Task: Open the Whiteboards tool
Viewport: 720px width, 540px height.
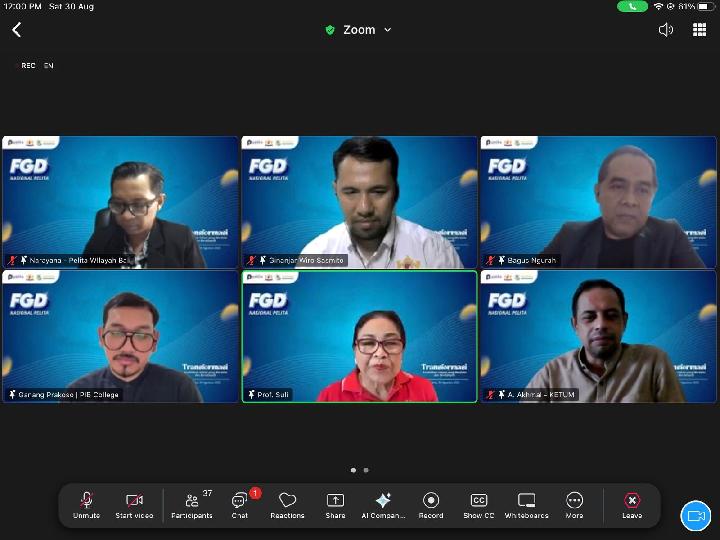Action: coord(526,505)
